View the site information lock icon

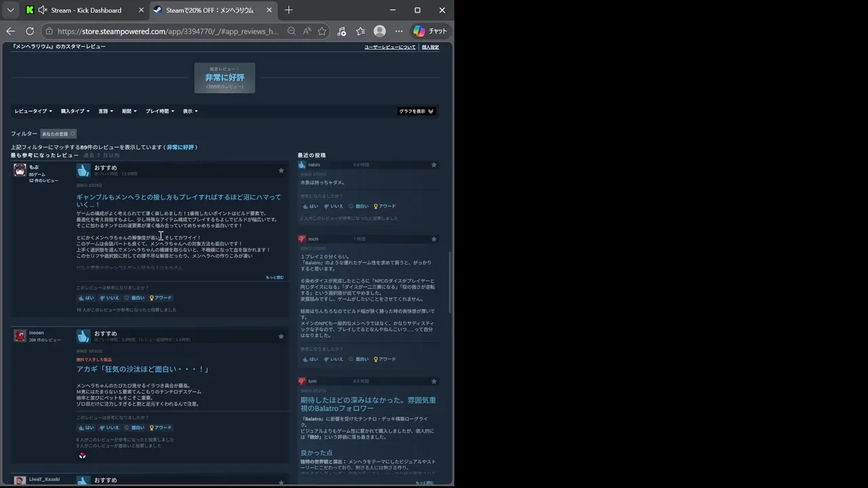[49, 31]
